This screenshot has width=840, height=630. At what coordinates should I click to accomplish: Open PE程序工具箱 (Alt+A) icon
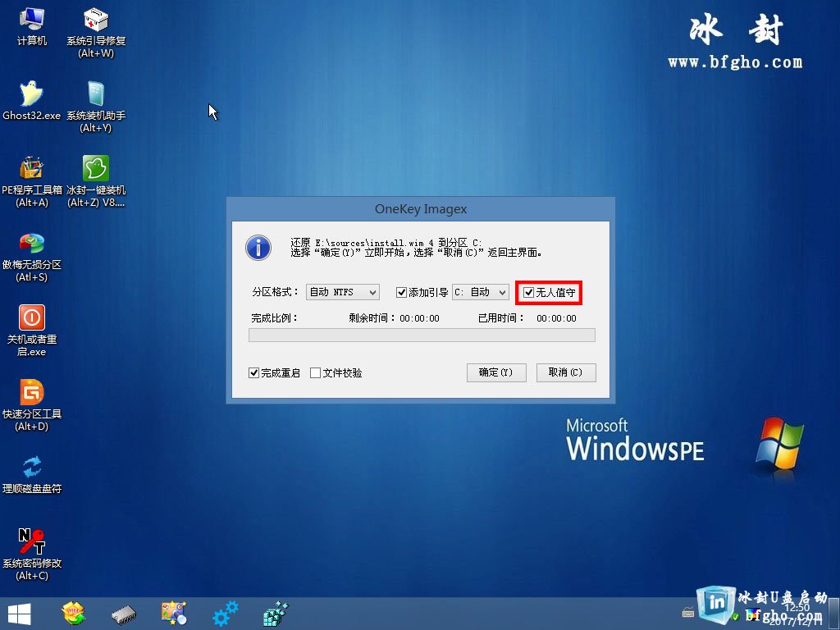point(32,181)
